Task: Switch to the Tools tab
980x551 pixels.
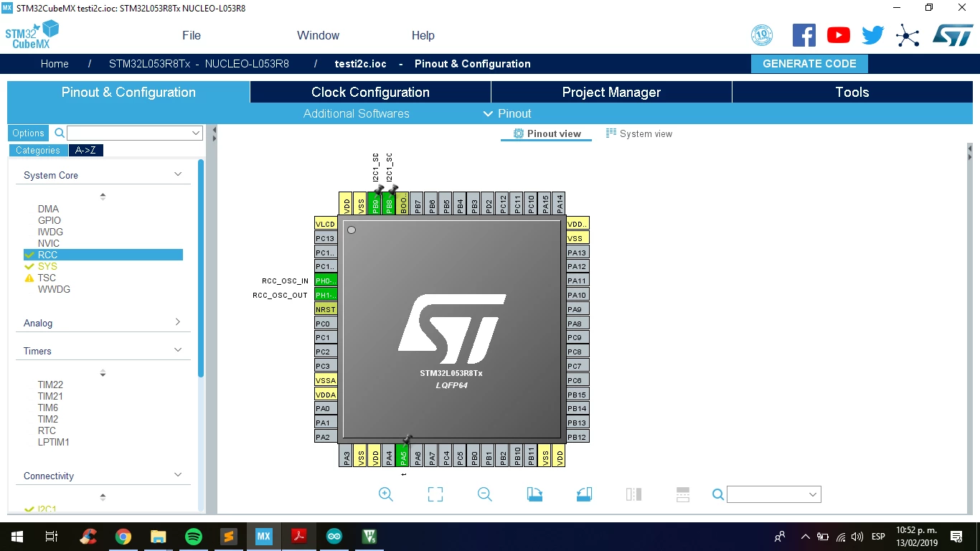Action: tap(852, 92)
